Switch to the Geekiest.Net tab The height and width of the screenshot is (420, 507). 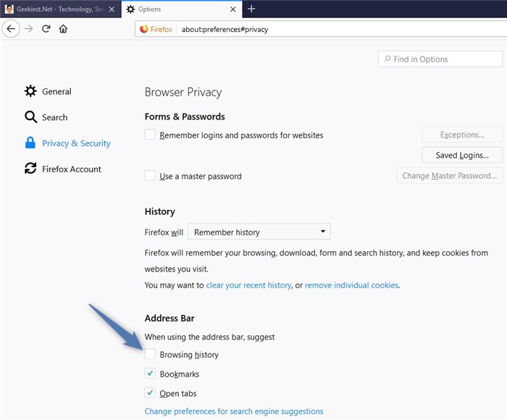click(54, 9)
